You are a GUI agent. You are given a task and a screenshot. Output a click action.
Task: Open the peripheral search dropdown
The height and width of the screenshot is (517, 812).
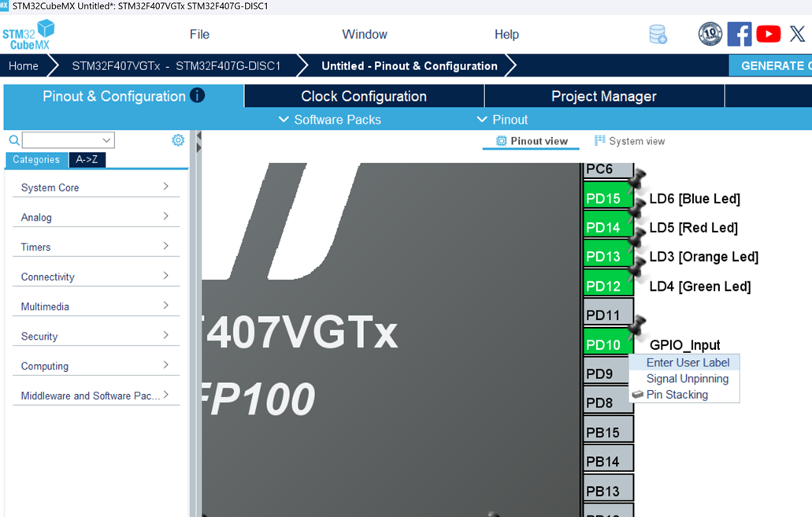click(x=106, y=139)
